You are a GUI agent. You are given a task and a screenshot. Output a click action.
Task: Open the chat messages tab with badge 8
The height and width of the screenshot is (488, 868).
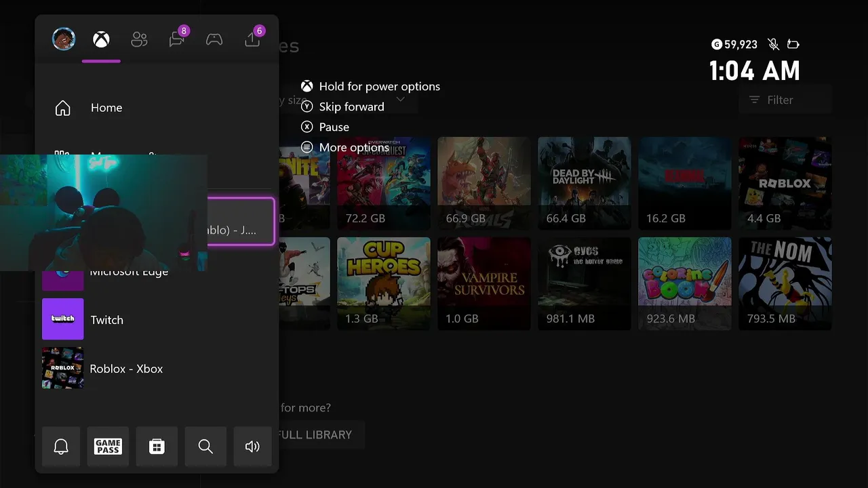pyautogui.click(x=178, y=39)
